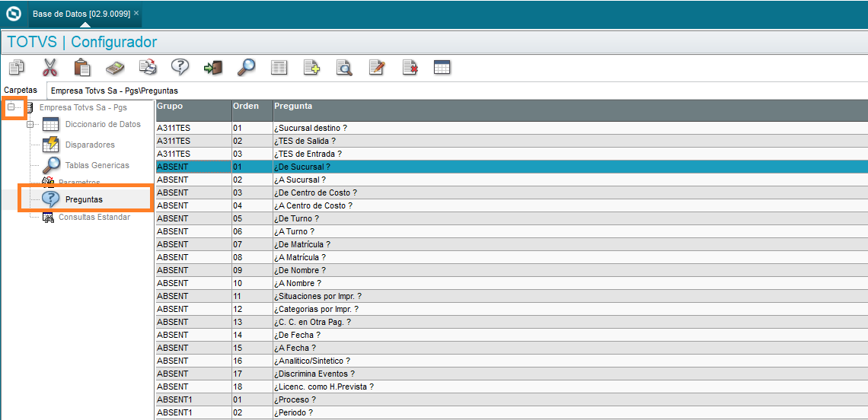This screenshot has width=868, height=420.
Task: Open Consultas Estandar in the tree
Action: coord(94,217)
